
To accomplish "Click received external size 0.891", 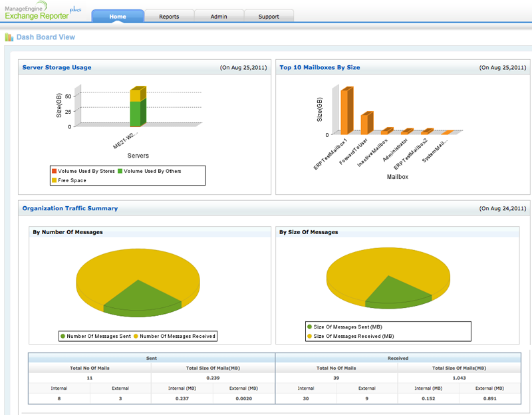I will [x=490, y=398].
